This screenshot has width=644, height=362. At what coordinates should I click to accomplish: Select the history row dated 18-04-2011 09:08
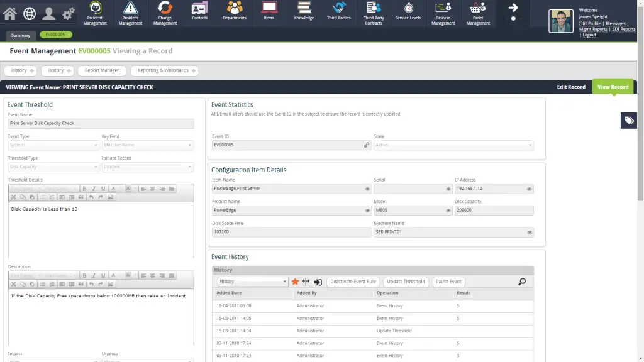pyautogui.click(x=373, y=306)
